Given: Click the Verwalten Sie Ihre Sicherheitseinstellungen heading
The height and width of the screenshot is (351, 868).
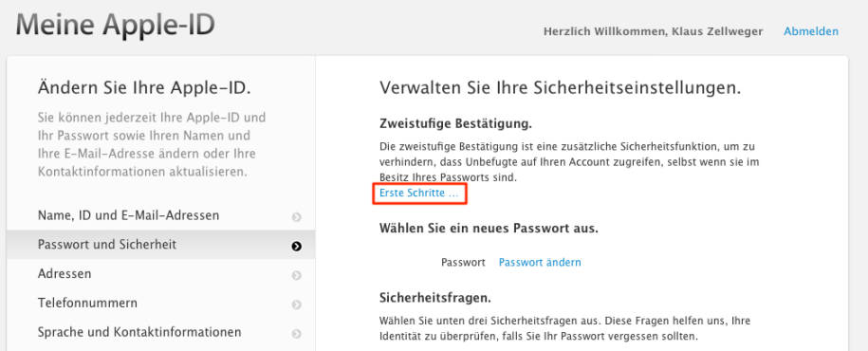Looking at the screenshot, I should tap(561, 88).
